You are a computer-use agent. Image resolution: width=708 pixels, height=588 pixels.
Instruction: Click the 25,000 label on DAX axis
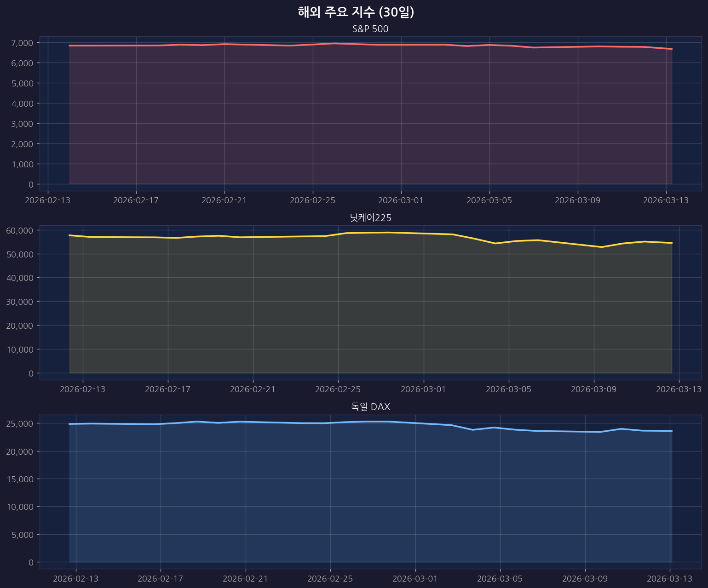pyautogui.click(x=19, y=423)
